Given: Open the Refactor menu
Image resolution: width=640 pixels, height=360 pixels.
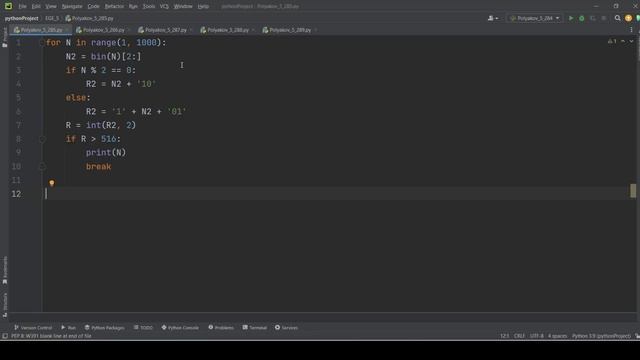Looking at the screenshot, I should point(114,6).
